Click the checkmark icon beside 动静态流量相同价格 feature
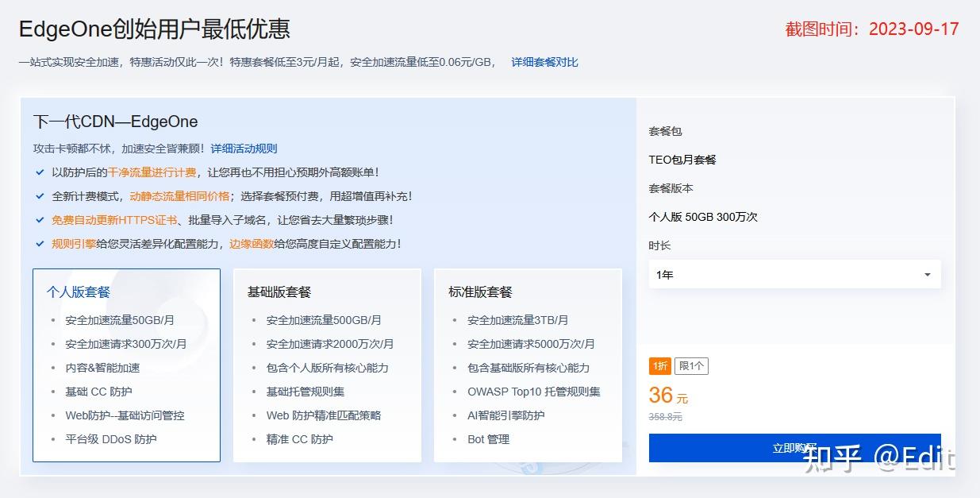980x498 pixels. pyautogui.click(x=39, y=196)
